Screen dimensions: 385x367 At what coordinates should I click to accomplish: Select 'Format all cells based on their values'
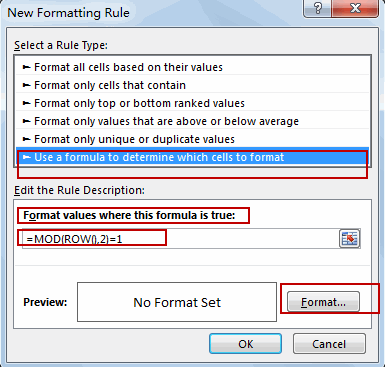tap(192, 67)
